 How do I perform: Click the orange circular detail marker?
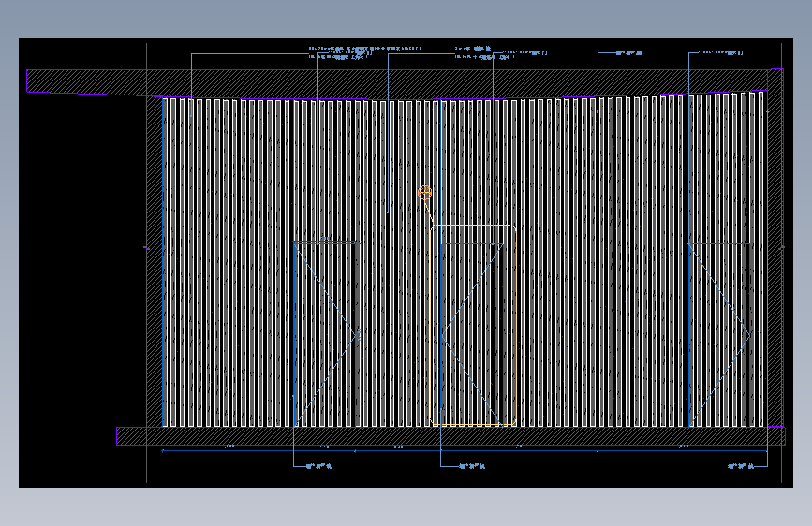click(x=424, y=193)
